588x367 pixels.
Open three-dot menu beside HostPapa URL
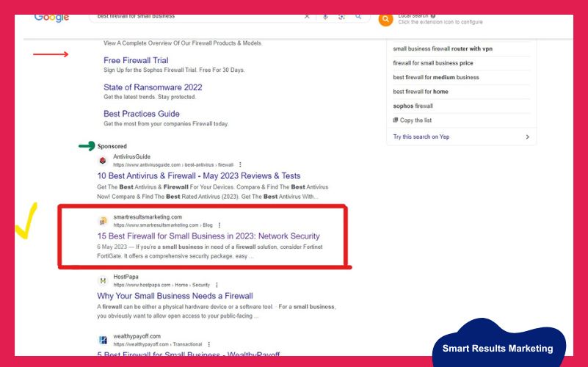pyautogui.click(x=217, y=285)
